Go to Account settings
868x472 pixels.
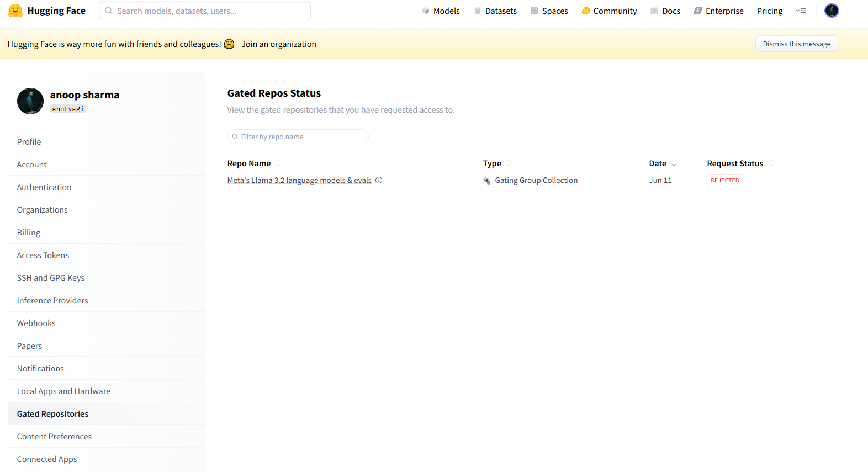click(x=107, y=165)
